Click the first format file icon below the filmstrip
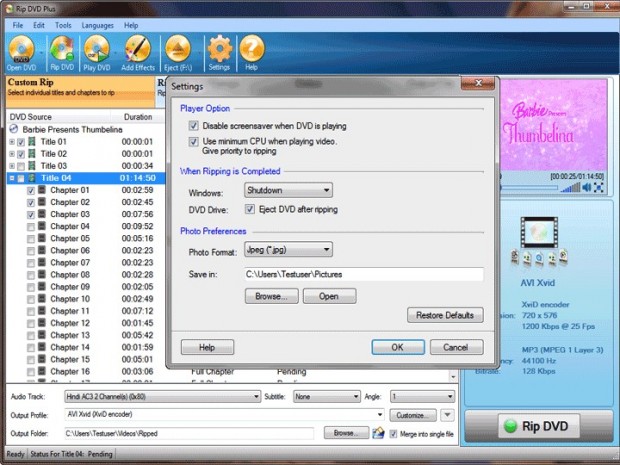 point(514,257)
